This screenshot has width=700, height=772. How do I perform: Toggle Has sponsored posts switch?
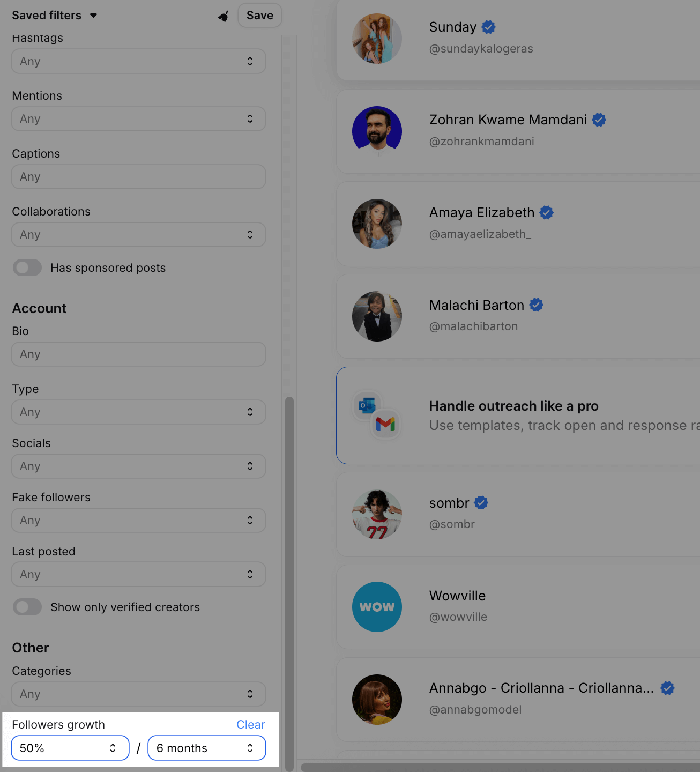click(x=27, y=268)
